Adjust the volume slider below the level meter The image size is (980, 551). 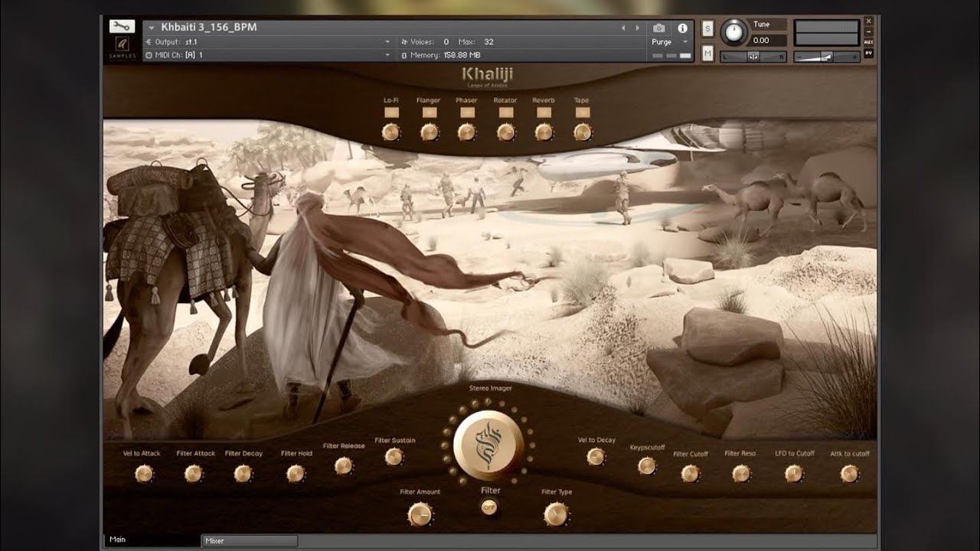coord(826,57)
